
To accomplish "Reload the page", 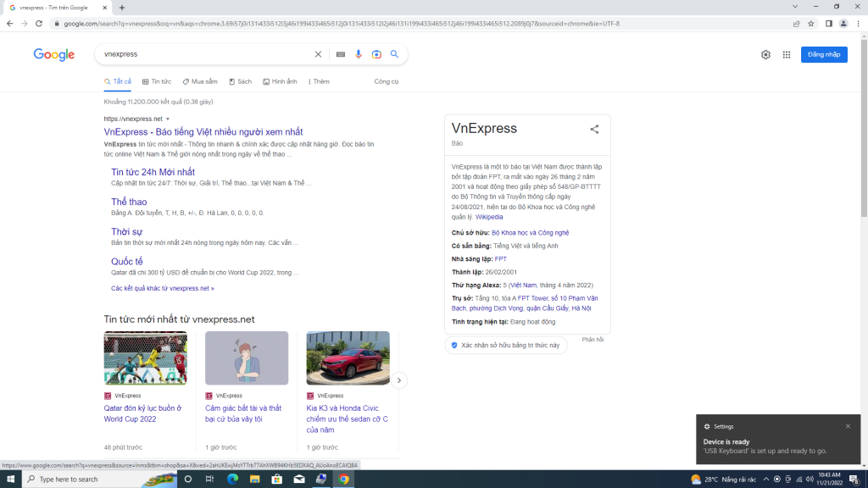I will coord(39,24).
